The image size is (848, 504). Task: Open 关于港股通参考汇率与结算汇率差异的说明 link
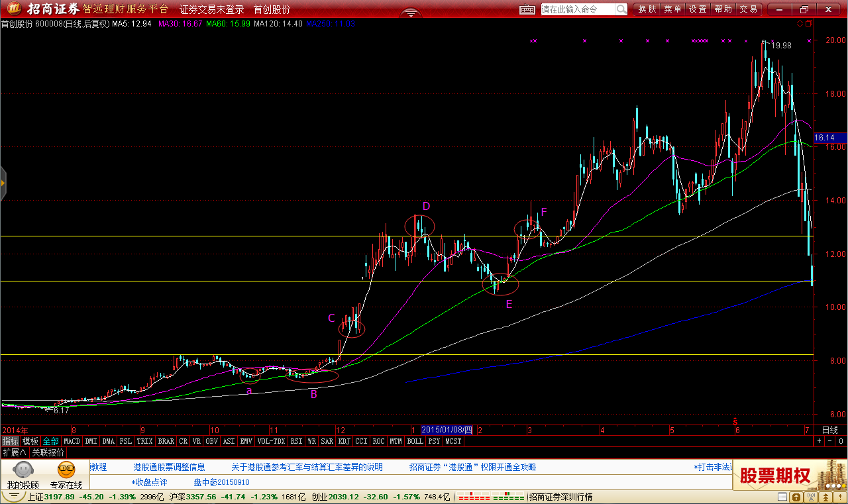(307, 467)
